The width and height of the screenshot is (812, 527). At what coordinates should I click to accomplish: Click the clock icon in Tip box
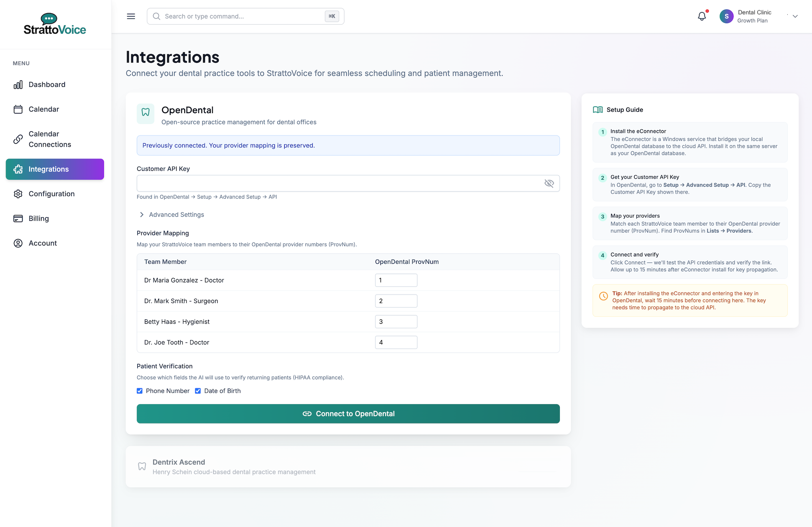coord(604,296)
